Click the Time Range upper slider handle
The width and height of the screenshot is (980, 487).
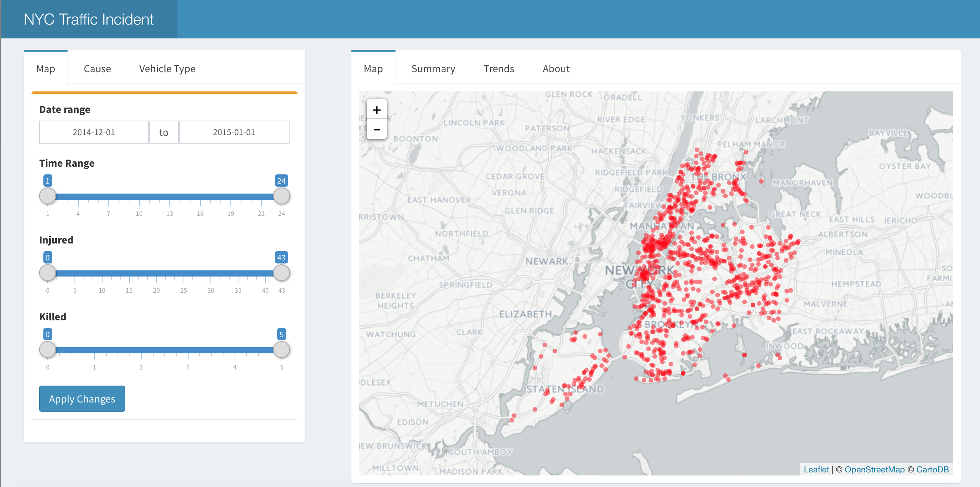pyautogui.click(x=281, y=196)
